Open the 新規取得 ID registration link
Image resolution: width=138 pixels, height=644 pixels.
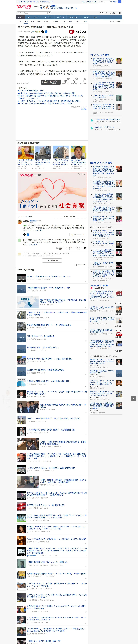coord(54,6)
